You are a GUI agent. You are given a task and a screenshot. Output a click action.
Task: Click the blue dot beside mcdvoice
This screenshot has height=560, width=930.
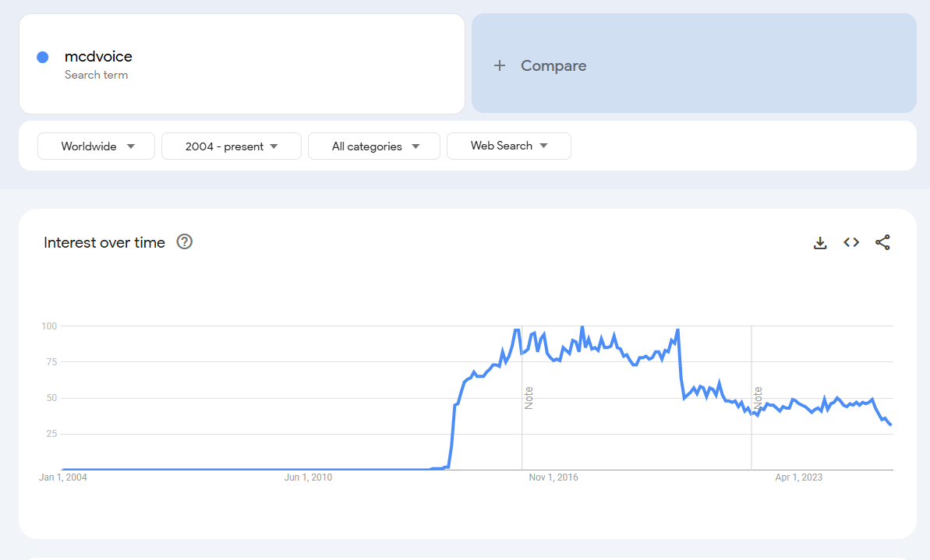(x=43, y=57)
